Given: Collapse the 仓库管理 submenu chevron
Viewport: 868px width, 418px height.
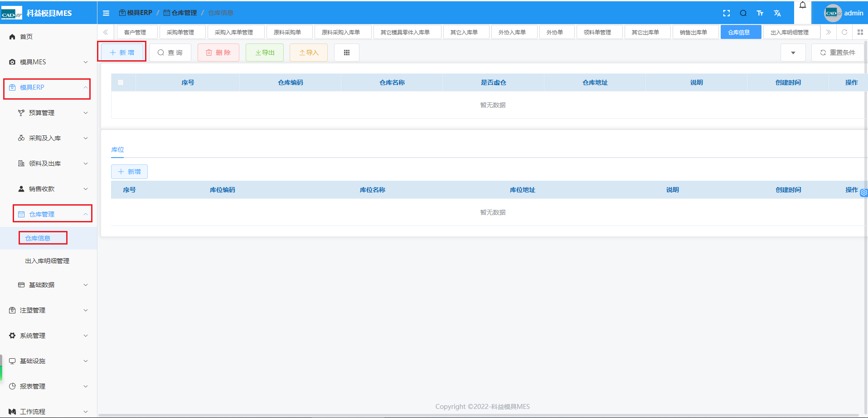Looking at the screenshot, I should coord(86,214).
